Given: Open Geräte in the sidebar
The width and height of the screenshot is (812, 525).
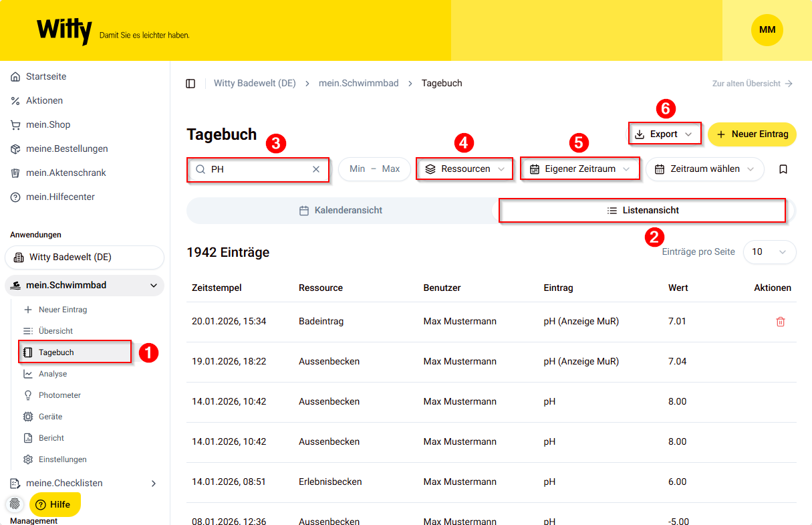Looking at the screenshot, I should point(43,417).
